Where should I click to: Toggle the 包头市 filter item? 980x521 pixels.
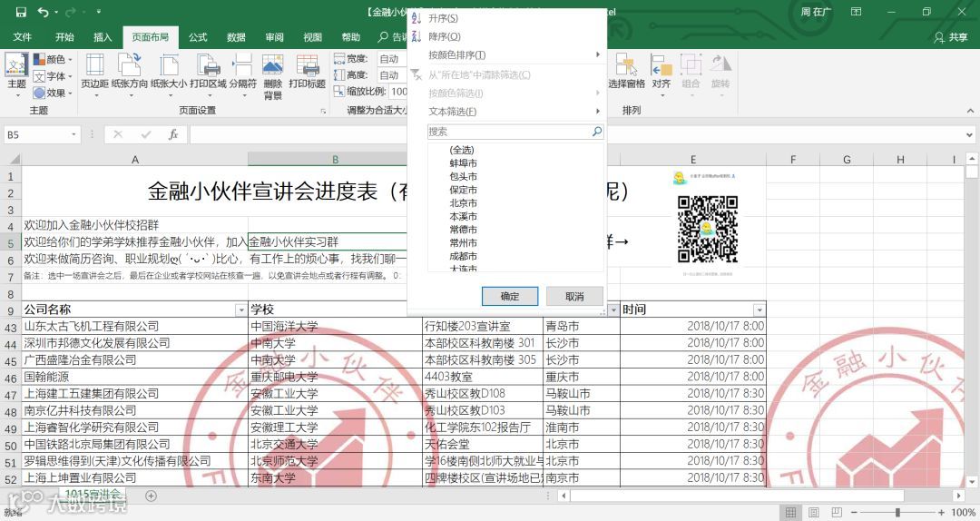[x=463, y=176]
